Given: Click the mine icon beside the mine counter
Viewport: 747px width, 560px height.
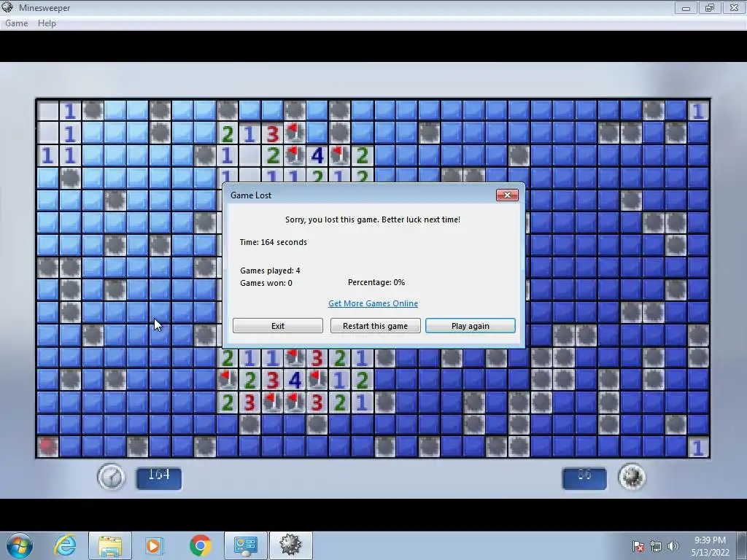Looking at the screenshot, I should point(632,477).
